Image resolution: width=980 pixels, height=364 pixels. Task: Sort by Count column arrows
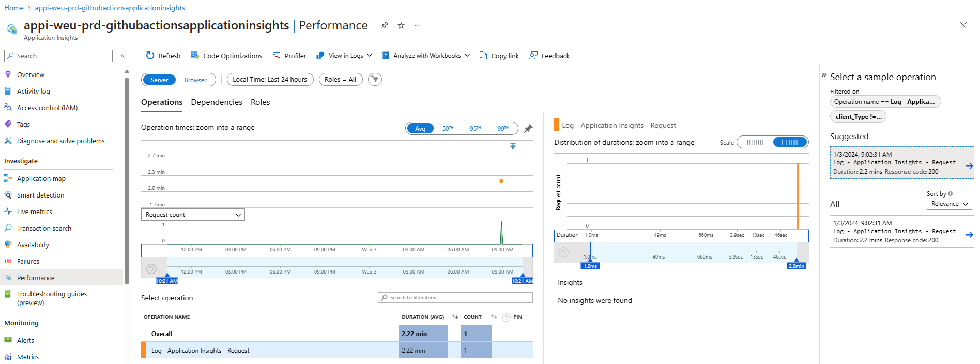click(x=494, y=317)
